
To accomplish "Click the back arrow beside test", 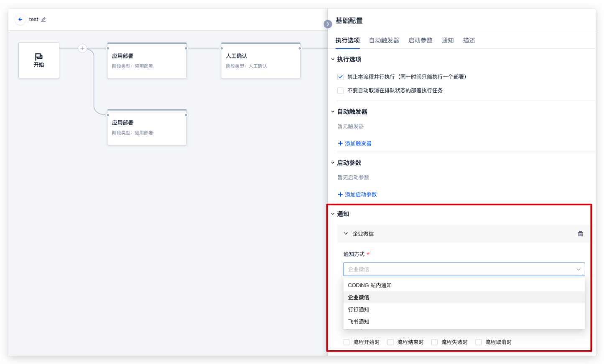I will 20,20.
